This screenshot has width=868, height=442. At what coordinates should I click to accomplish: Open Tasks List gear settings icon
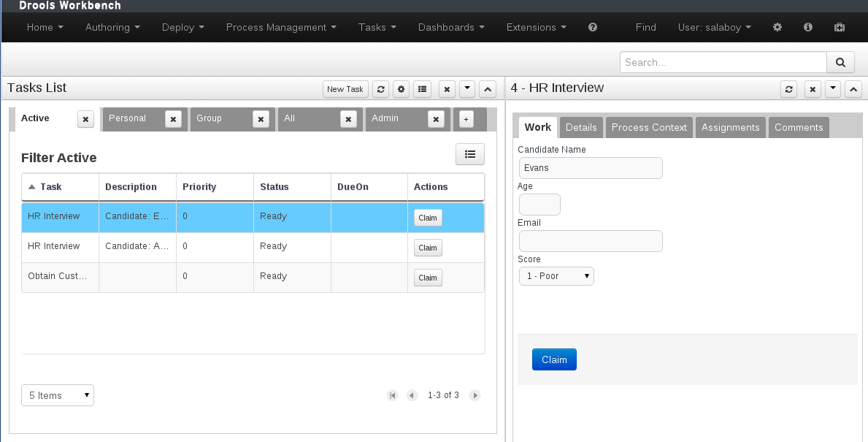click(401, 88)
